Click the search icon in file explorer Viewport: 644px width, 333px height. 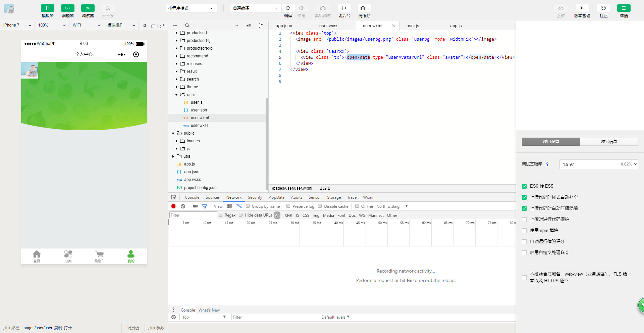point(187,26)
